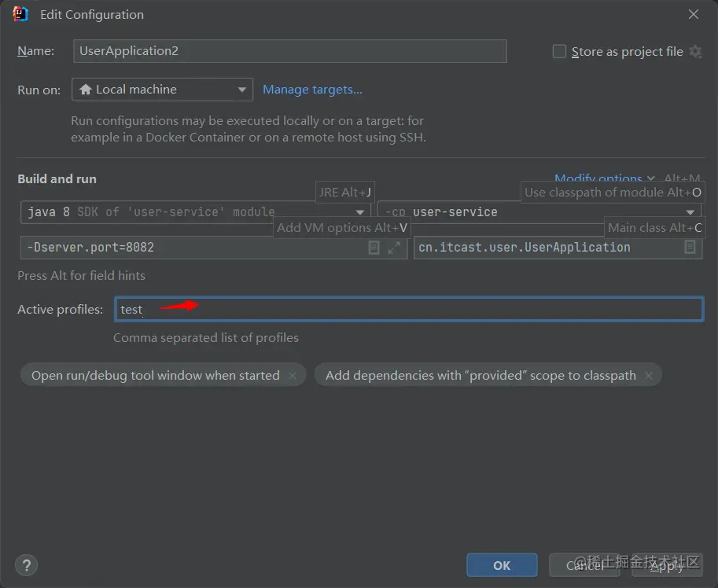The image size is (718, 588).
Task: Click the Main class Alt+C hint
Action: pyautogui.click(x=655, y=227)
